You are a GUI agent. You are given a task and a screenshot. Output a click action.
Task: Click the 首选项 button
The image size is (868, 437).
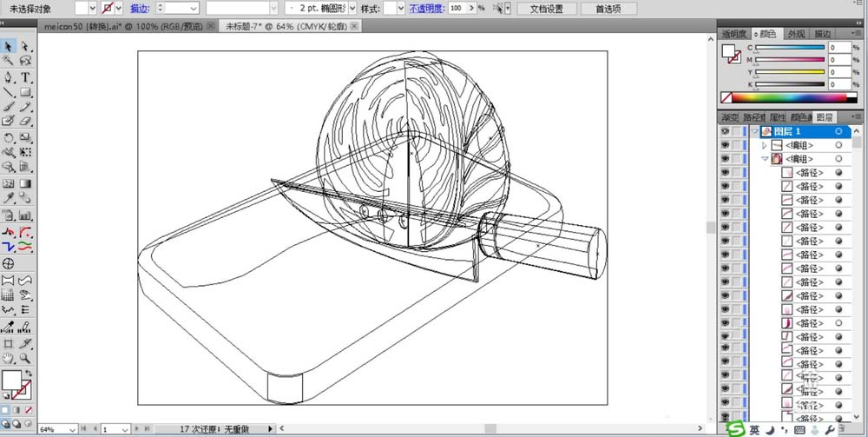click(608, 9)
